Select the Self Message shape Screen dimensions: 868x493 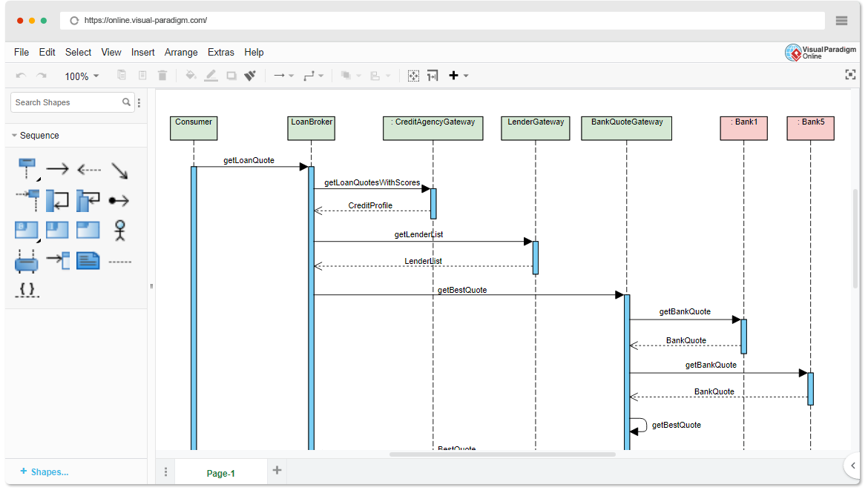[58, 200]
